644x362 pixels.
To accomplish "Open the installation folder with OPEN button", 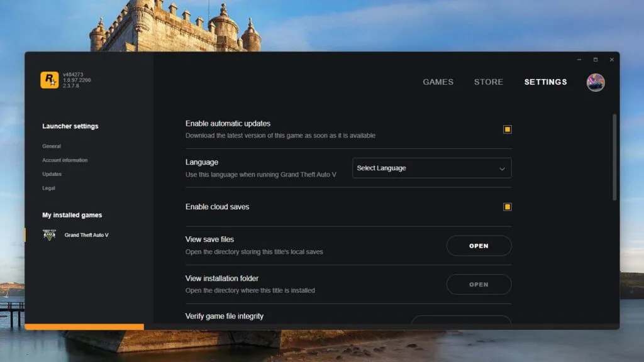I will 479,284.
